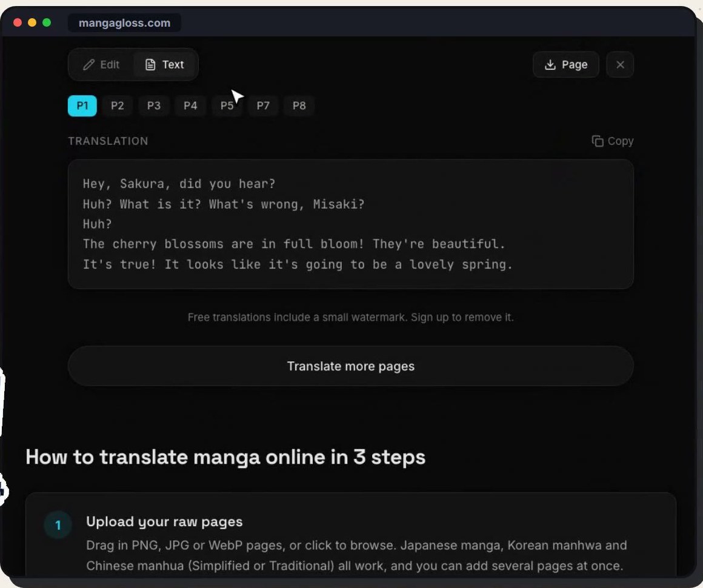
Task: Open page tab P7
Action: [263, 106]
